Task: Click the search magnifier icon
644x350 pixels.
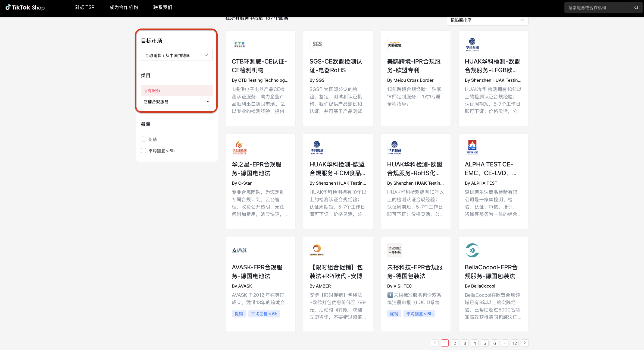Action: [636, 7]
